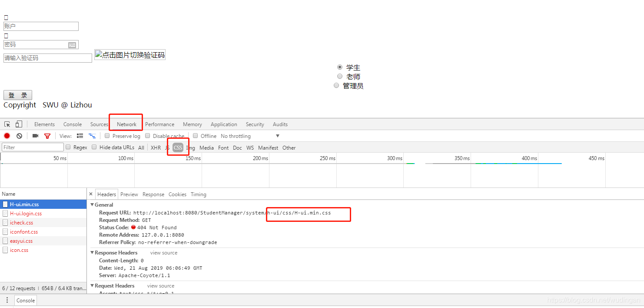Show the Preview tab of the request
The width and height of the screenshot is (644, 308).
point(129,194)
